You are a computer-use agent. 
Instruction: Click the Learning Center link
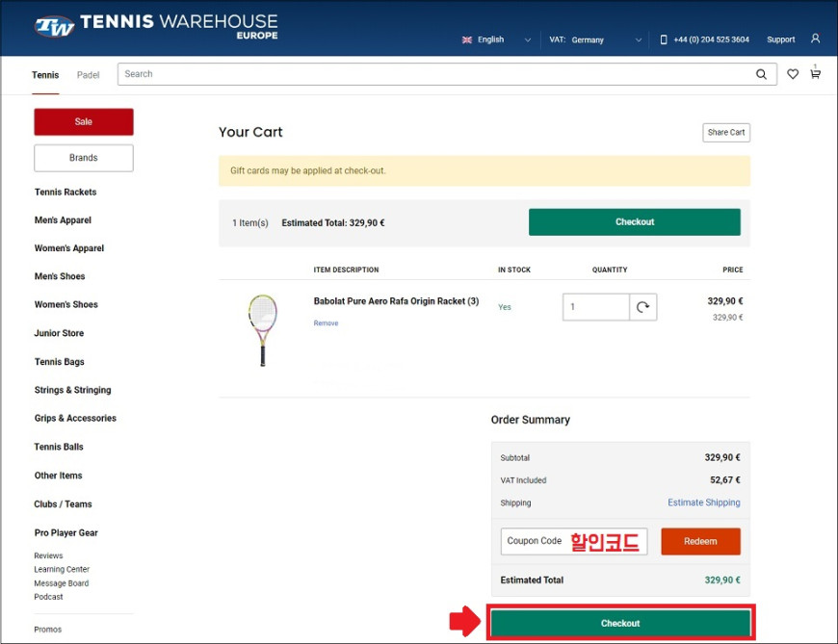[x=62, y=569]
